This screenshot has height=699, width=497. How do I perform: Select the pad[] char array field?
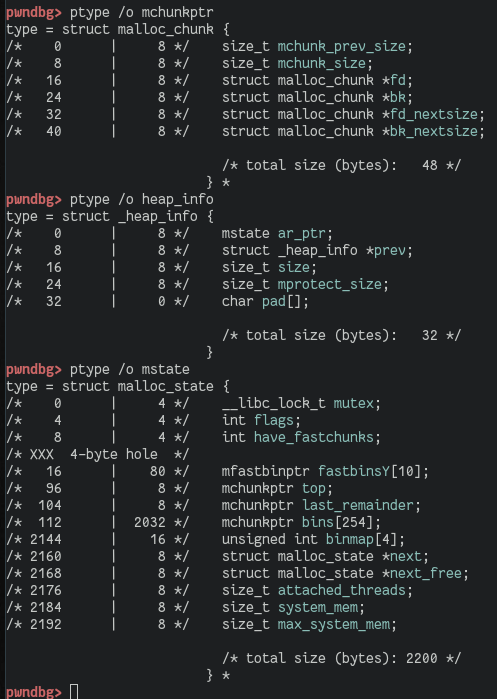[x=281, y=302]
